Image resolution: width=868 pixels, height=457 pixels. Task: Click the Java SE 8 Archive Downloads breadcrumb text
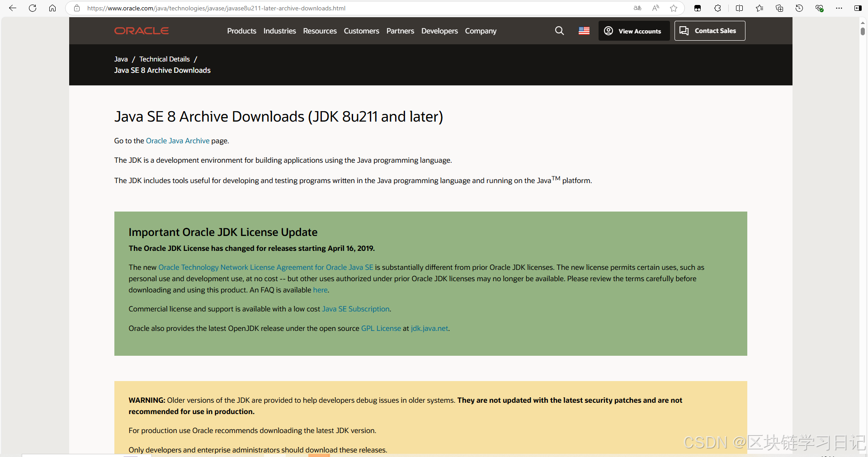[x=162, y=70]
